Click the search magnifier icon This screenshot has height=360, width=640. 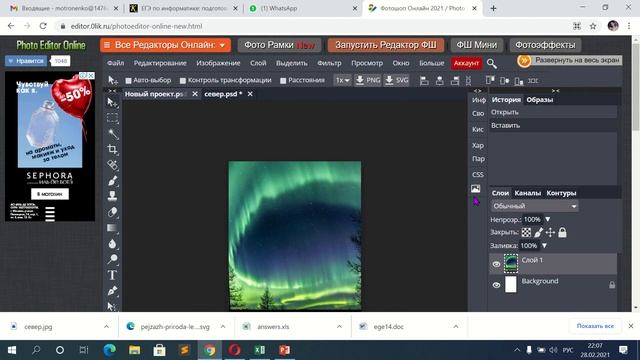492,63
